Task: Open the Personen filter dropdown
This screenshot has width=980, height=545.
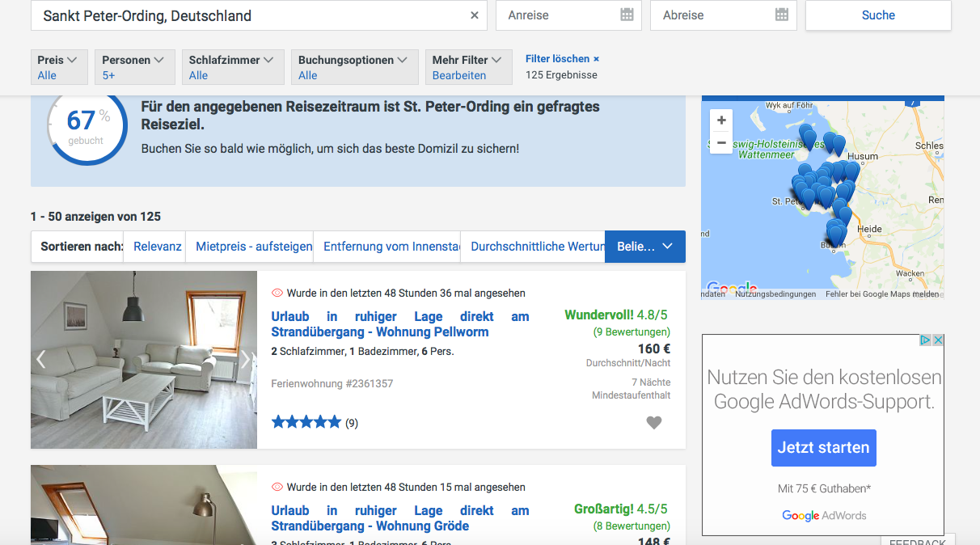Action: point(135,67)
